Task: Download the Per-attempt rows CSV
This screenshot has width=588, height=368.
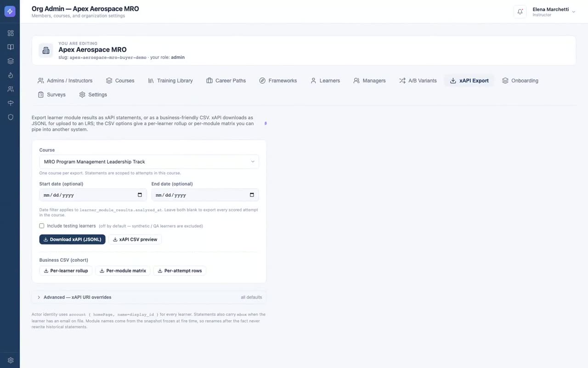Action: 180,270
